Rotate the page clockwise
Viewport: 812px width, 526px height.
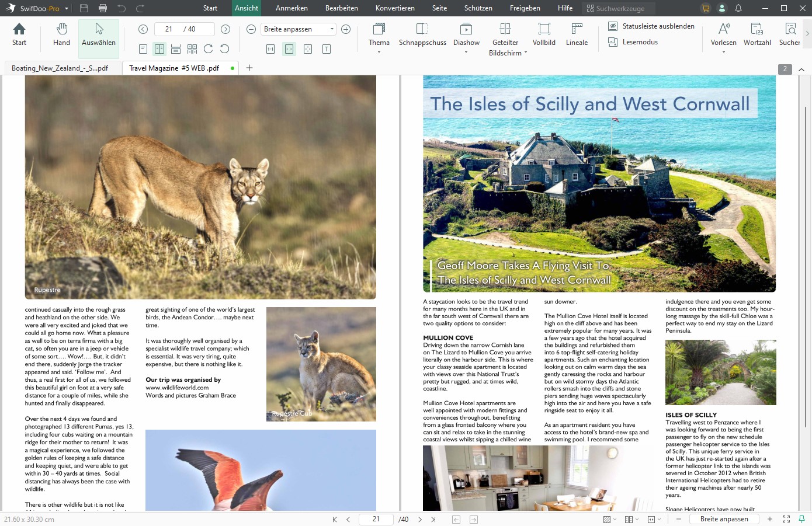208,49
